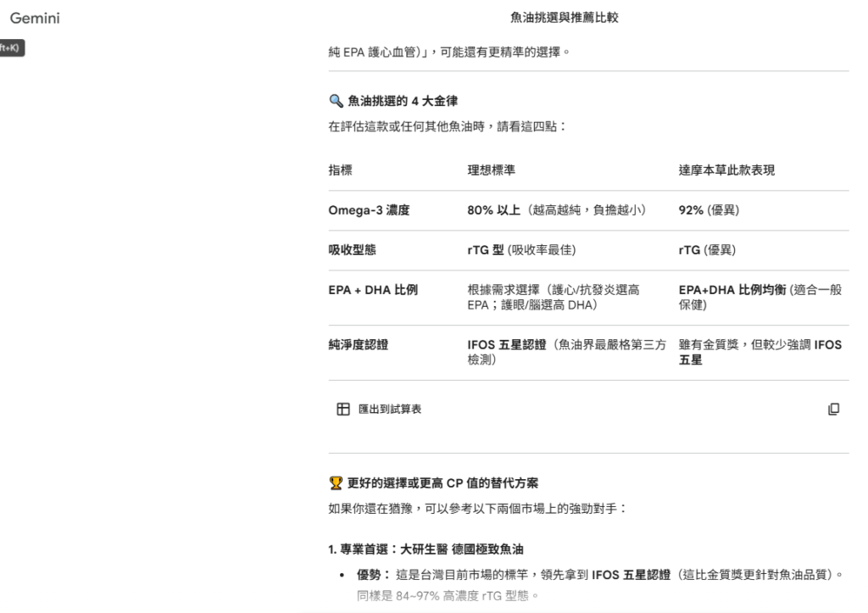The width and height of the screenshot is (868, 613).
Task: Click the magnifier emoji beside 魚油挑選的 4 大金律
Action: (x=336, y=101)
